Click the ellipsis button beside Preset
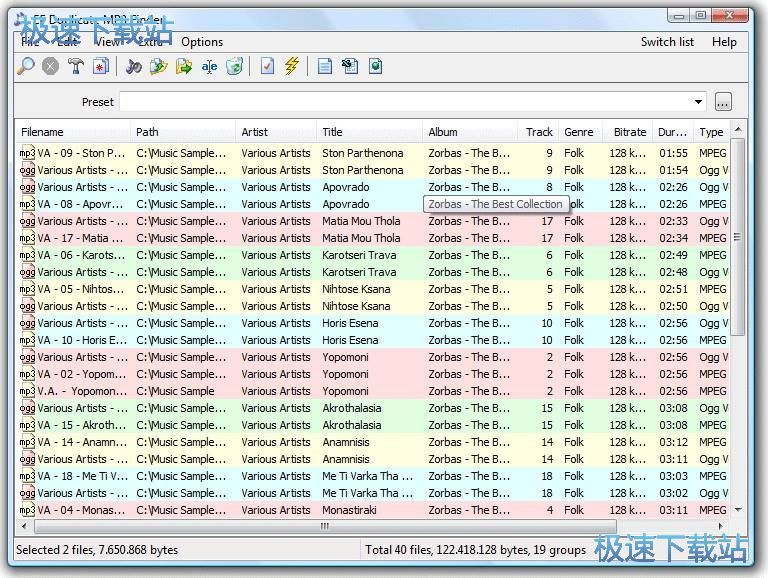 point(723,102)
